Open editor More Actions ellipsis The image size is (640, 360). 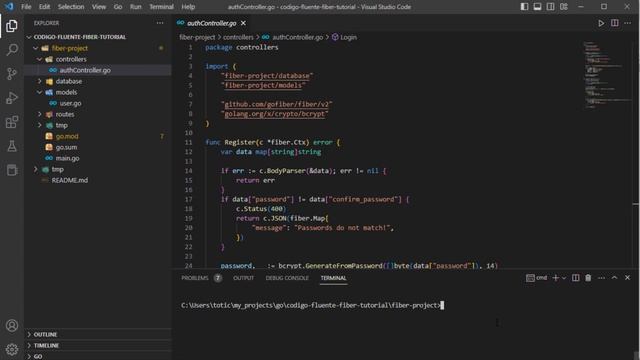tap(627, 23)
